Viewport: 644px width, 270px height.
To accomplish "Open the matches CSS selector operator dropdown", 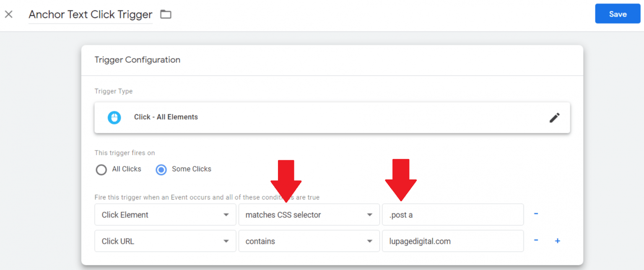I will tap(309, 214).
